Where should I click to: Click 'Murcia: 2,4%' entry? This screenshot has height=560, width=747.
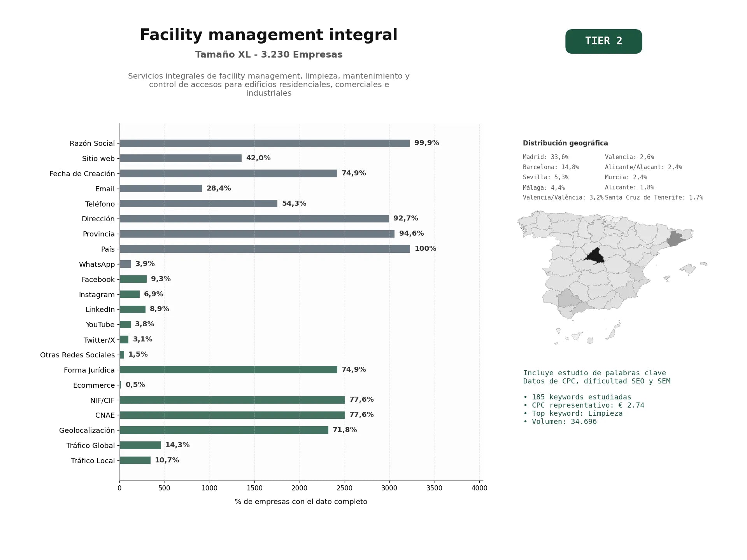(626, 177)
